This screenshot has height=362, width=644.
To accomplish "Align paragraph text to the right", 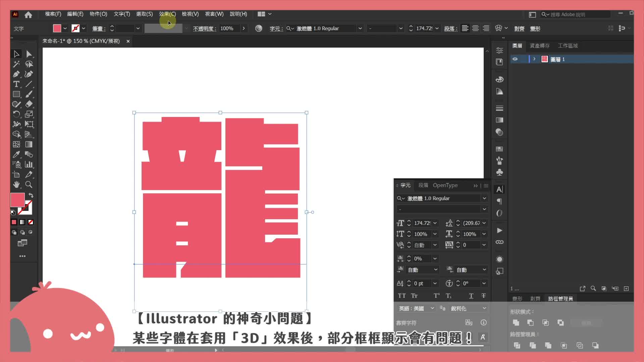I will pos(486,28).
